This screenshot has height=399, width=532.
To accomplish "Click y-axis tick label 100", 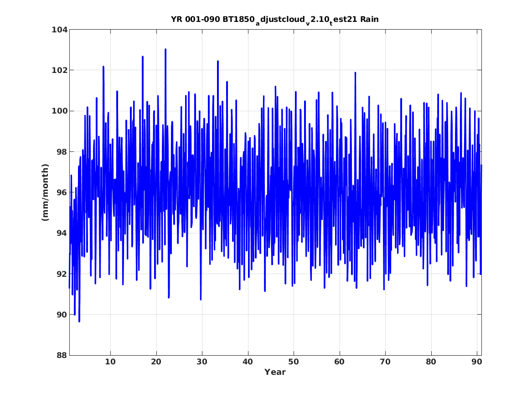I will coord(59,111).
